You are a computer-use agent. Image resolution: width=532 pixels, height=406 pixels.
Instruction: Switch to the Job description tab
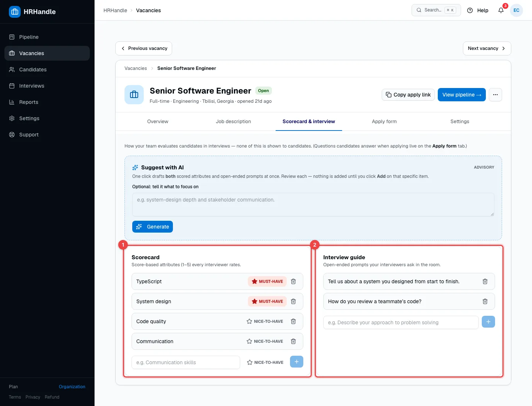[x=233, y=121]
